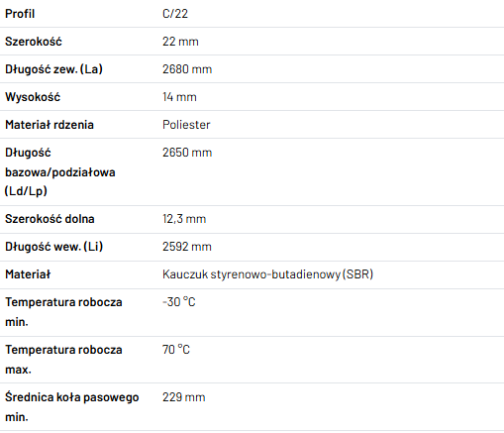Select the 2592 mm inner length value

(x=187, y=247)
